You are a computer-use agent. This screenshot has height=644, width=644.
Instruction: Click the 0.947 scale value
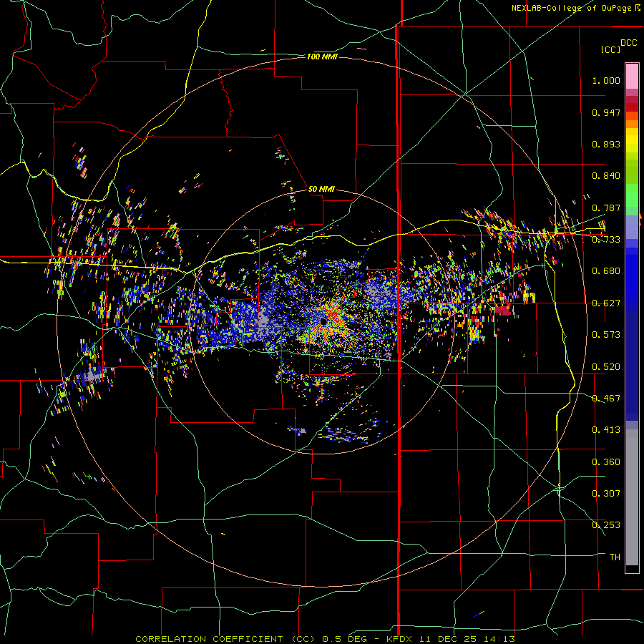click(x=606, y=112)
